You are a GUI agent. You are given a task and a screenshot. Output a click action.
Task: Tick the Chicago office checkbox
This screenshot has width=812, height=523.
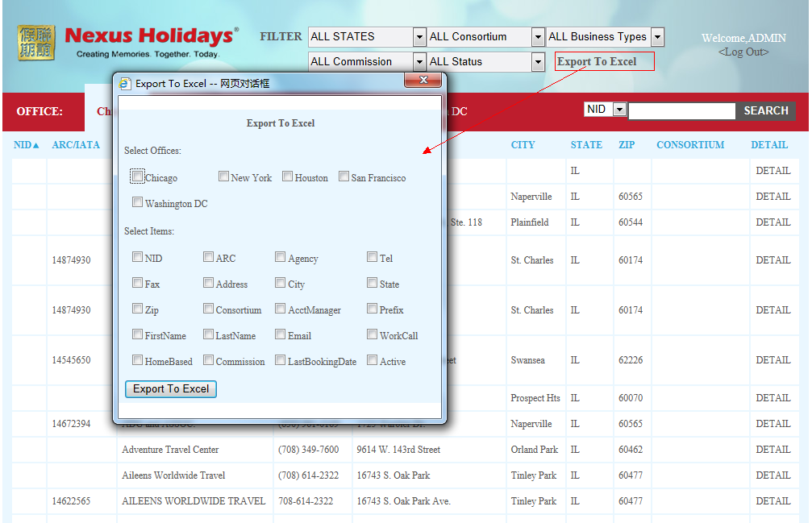(x=137, y=176)
